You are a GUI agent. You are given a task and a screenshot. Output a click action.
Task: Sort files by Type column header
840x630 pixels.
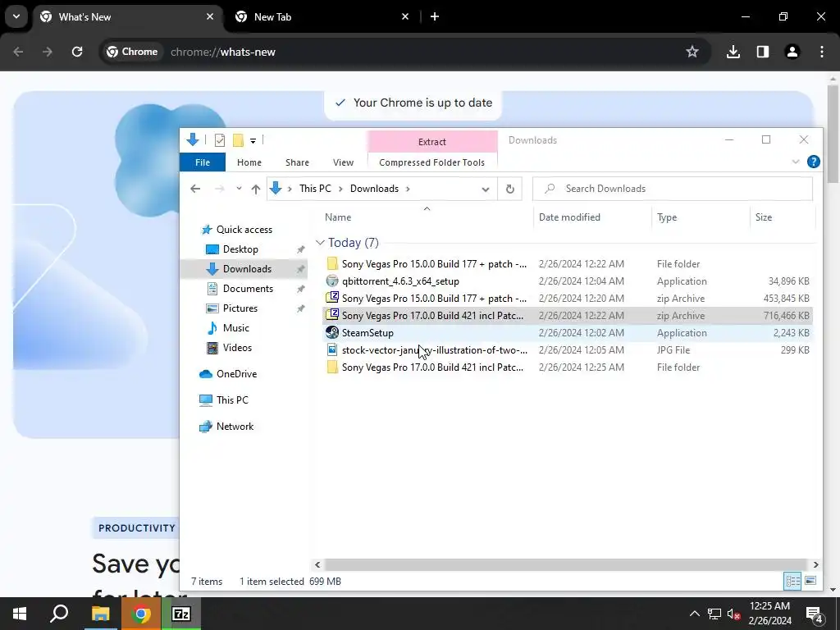[x=667, y=217]
